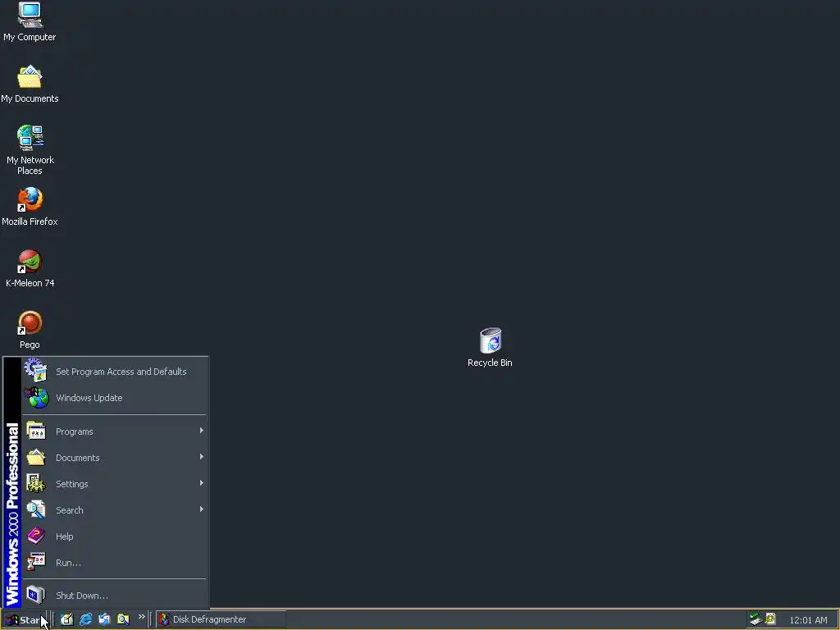Expand the Search submenu in Start menu

[x=114, y=510]
